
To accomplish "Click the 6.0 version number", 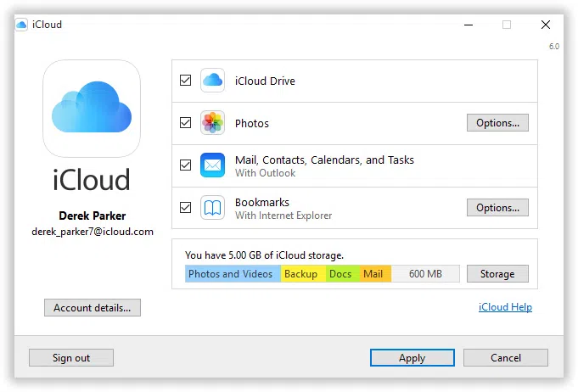I will tap(553, 47).
